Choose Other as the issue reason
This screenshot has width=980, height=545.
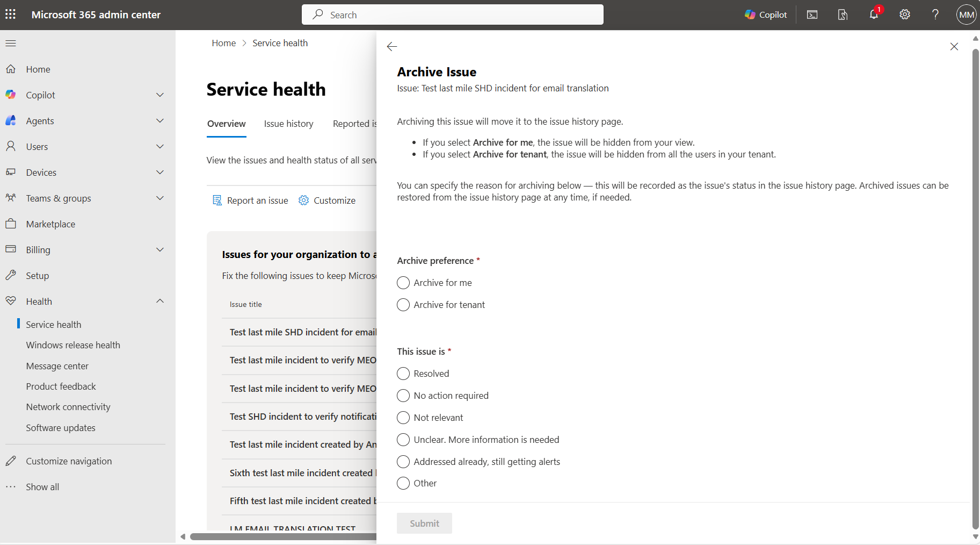403,483
